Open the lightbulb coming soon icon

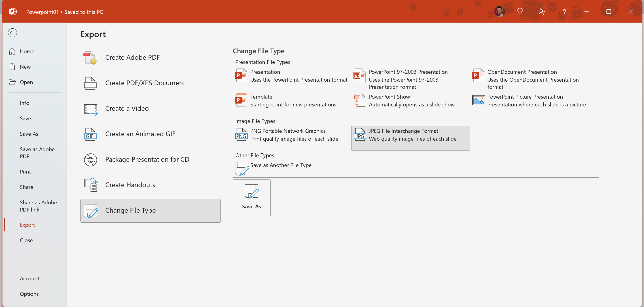(x=520, y=11)
